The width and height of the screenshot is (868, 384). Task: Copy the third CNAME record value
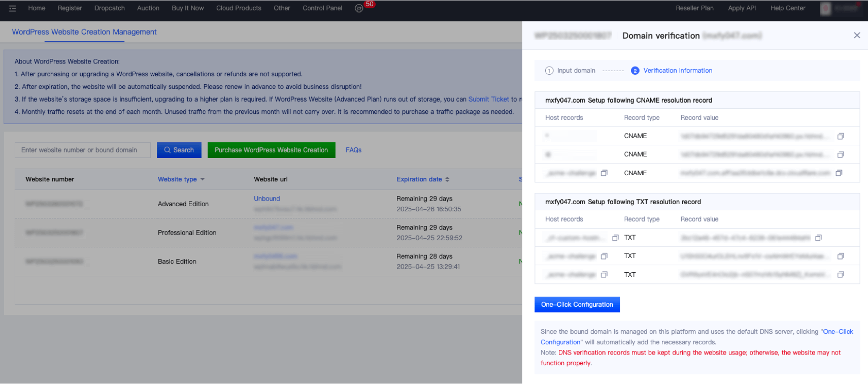(x=839, y=173)
